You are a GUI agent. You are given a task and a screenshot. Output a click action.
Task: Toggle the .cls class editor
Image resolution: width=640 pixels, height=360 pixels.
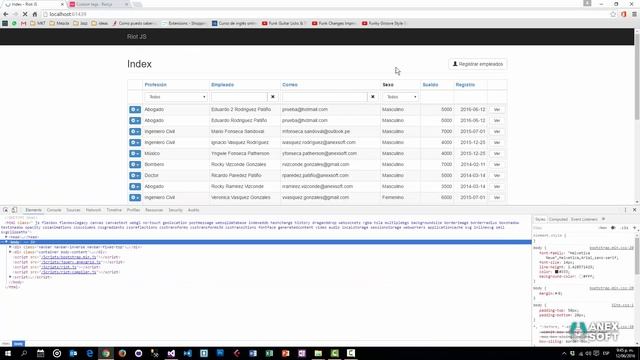tap(624, 228)
